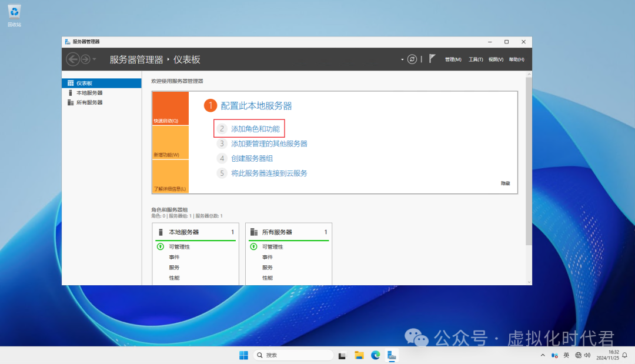635x364 pixels.
Task: Open the 帮助(H) menu
Action: point(516,59)
